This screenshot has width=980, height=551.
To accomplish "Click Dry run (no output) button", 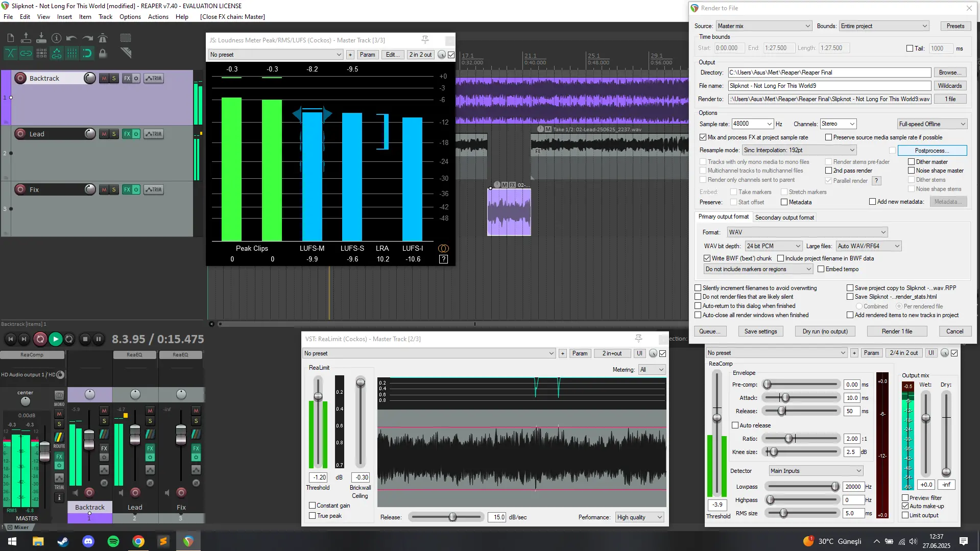I will point(825,331).
